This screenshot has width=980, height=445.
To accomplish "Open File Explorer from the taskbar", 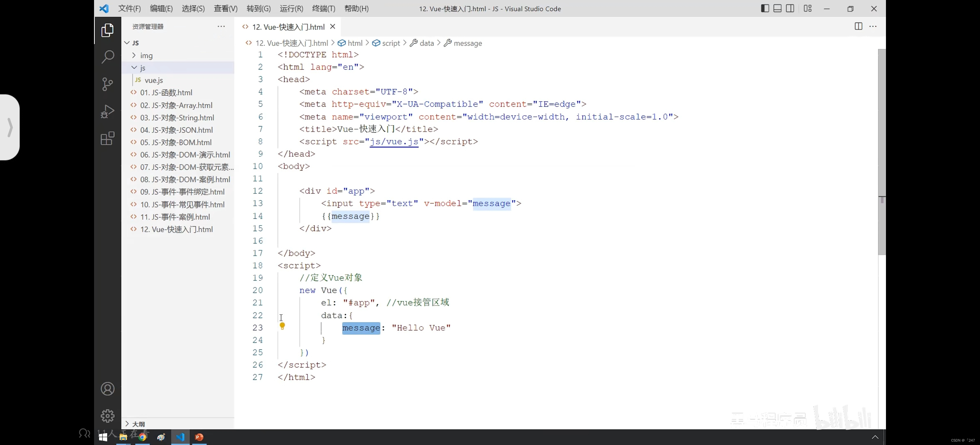I will coord(123,437).
